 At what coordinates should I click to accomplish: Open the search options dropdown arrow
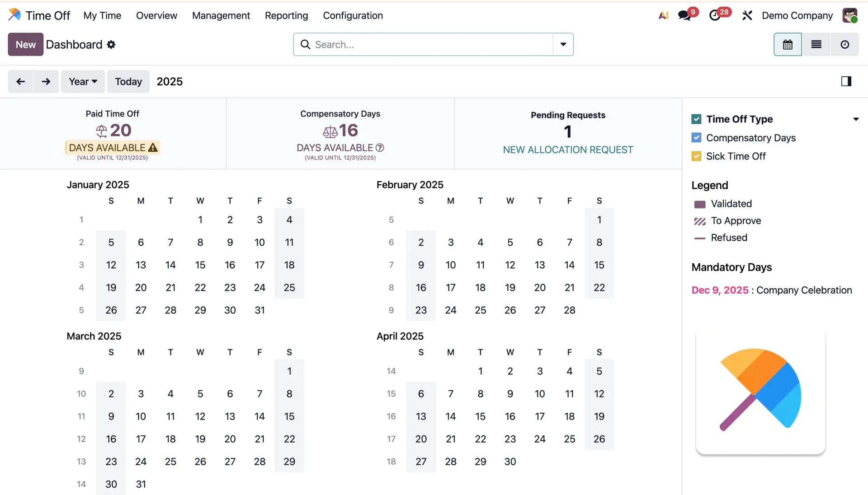pyautogui.click(x=563, y=44)
